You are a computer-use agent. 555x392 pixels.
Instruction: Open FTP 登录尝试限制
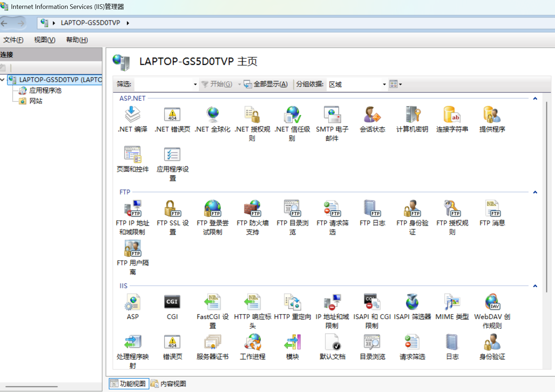212,217
